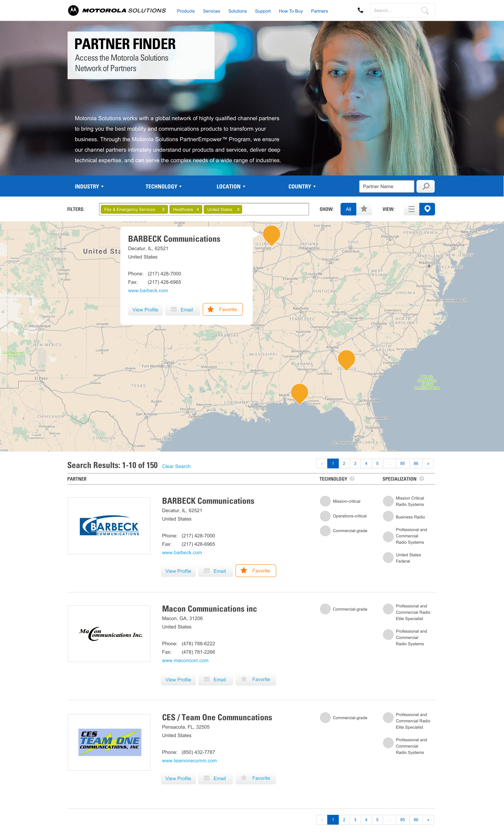504x832 pixels.
Task: Go to page 86 in top pagination
Action: [x=416, y=463]
